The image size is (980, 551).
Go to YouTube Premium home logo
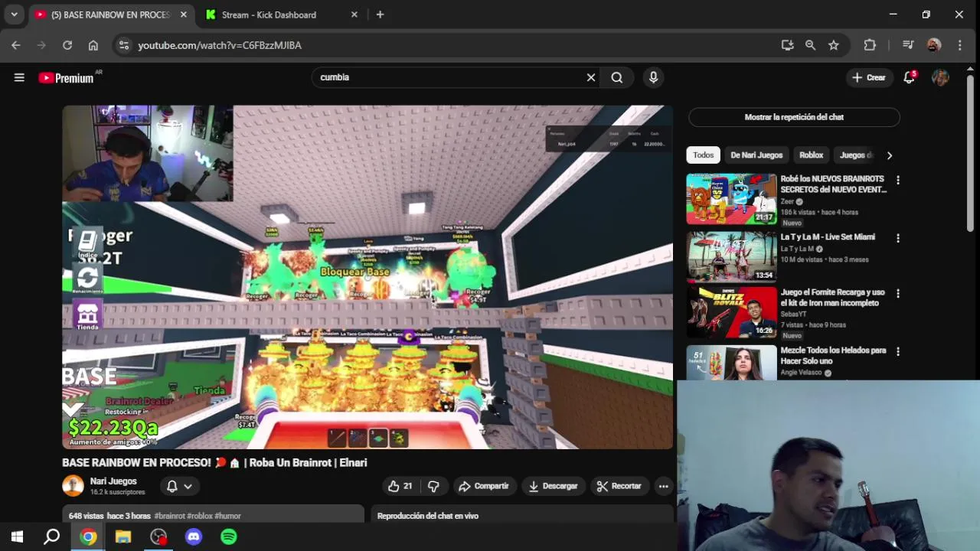(67, 78)
